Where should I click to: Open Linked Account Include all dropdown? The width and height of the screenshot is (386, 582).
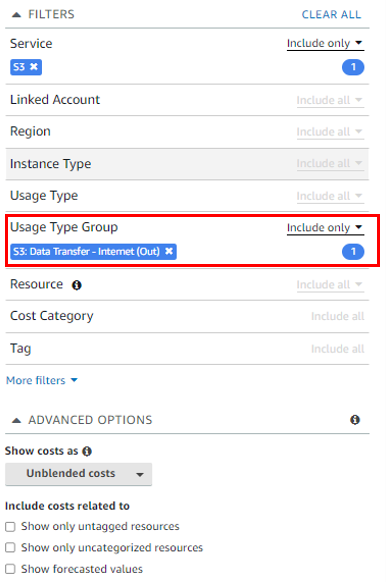coord(330,100)
